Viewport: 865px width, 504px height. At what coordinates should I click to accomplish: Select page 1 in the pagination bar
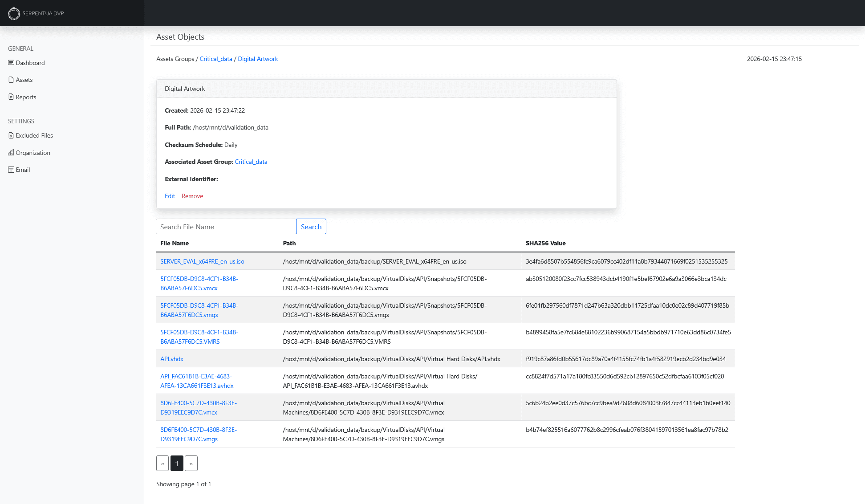177,463
